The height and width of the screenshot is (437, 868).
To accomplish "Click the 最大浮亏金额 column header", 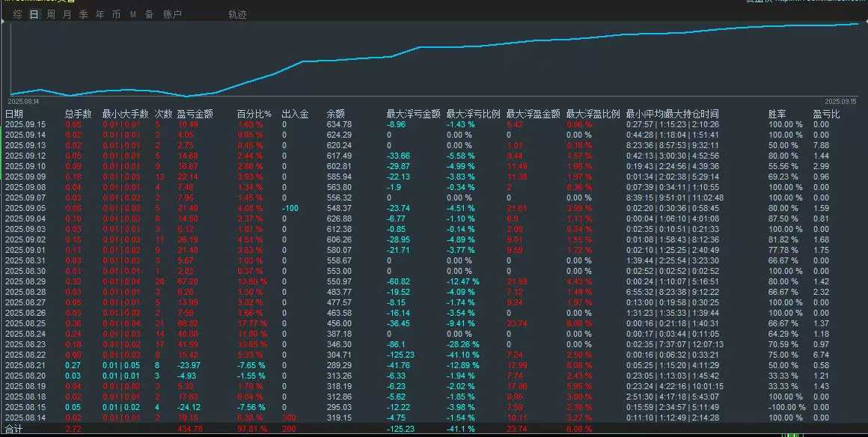I will coord(414,114).
